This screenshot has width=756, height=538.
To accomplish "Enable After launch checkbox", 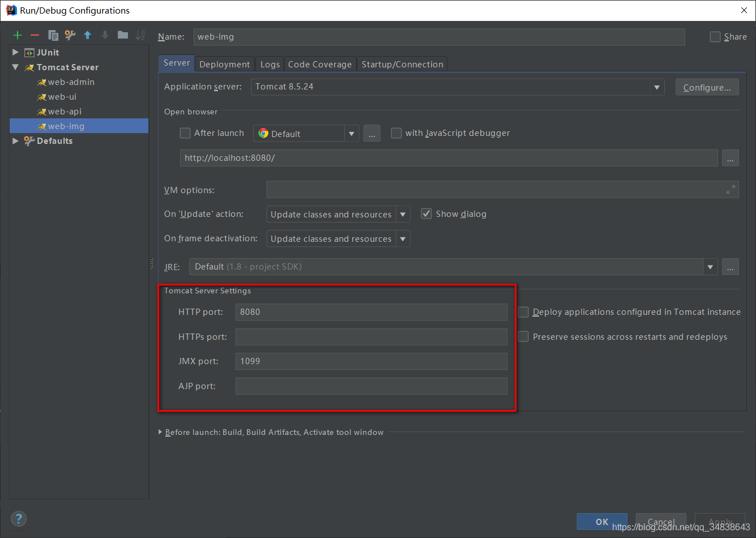I will 185,133.
